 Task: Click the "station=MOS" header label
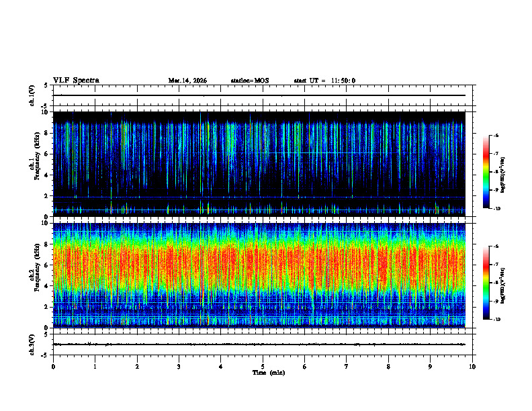click(250, 81)
